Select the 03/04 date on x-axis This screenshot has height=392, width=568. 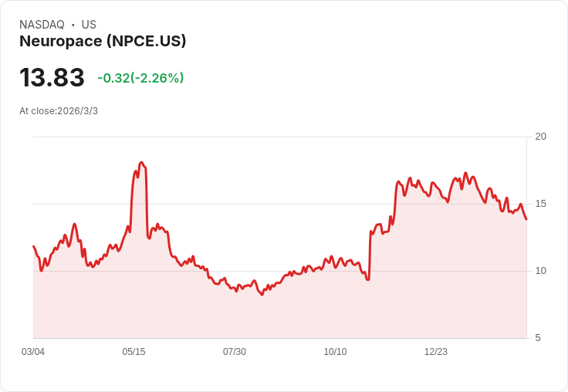tap(33, 352)
